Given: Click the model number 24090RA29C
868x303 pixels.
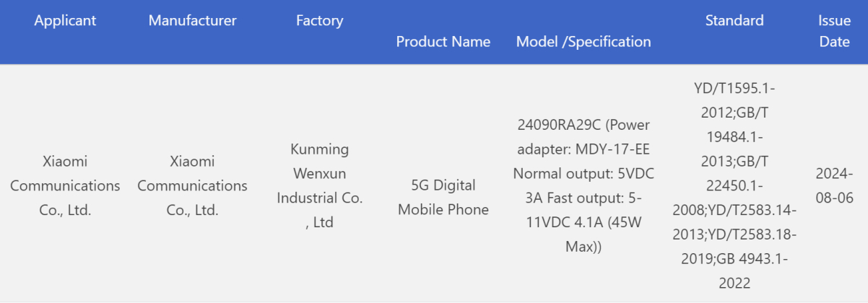Looking at the screenshot, I should tap(559, 125).
